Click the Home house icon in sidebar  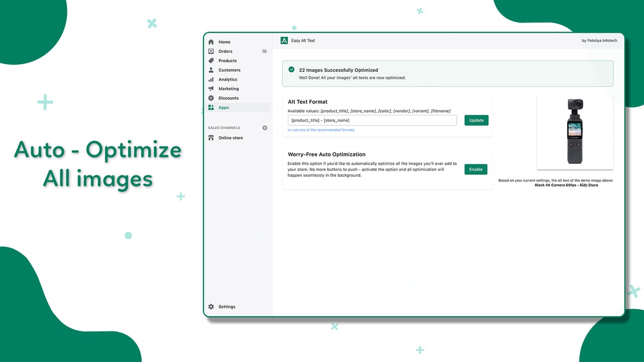(211, 42)
